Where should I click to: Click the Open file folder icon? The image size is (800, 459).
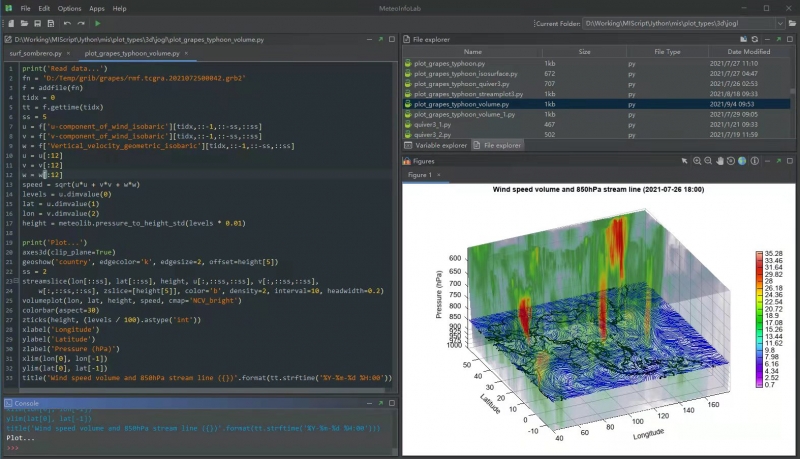tap(23, 22)
